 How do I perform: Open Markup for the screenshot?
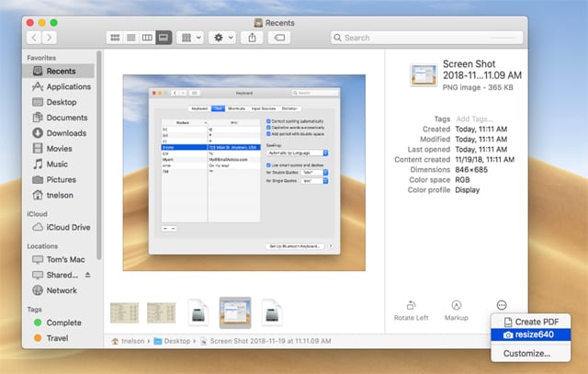(456, 310)
